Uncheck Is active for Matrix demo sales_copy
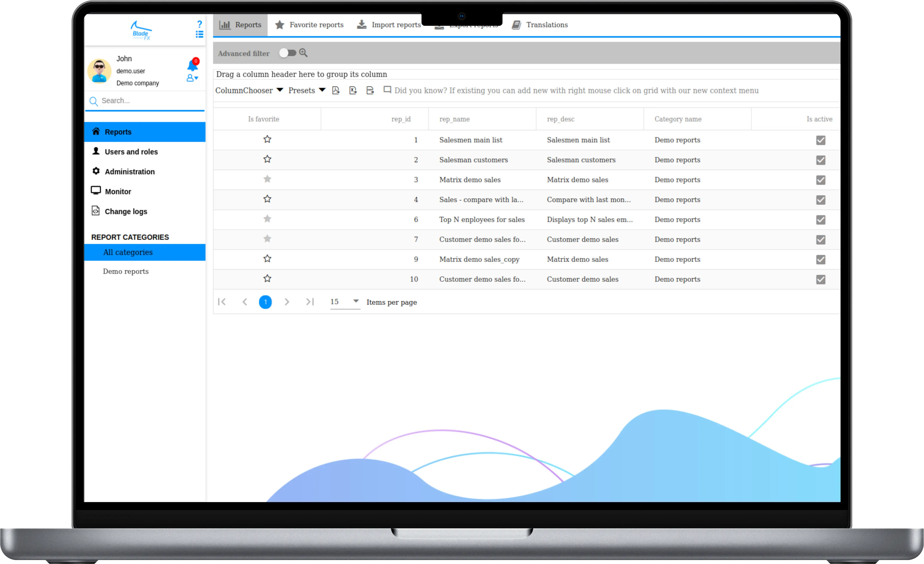 [x=820, y=260]
